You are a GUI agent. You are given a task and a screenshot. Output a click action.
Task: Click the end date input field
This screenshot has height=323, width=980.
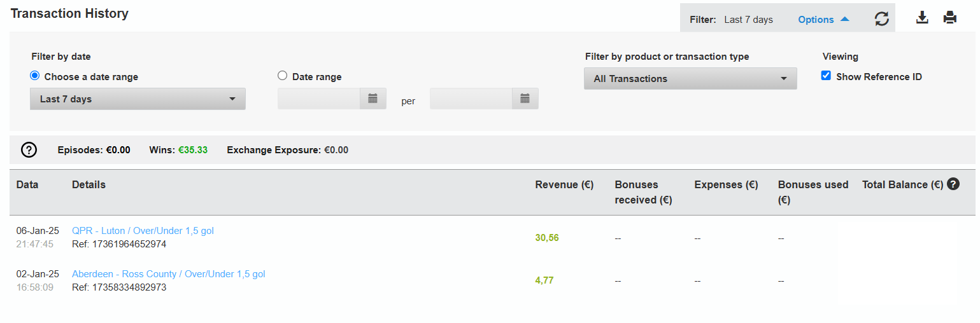point(471,99)
